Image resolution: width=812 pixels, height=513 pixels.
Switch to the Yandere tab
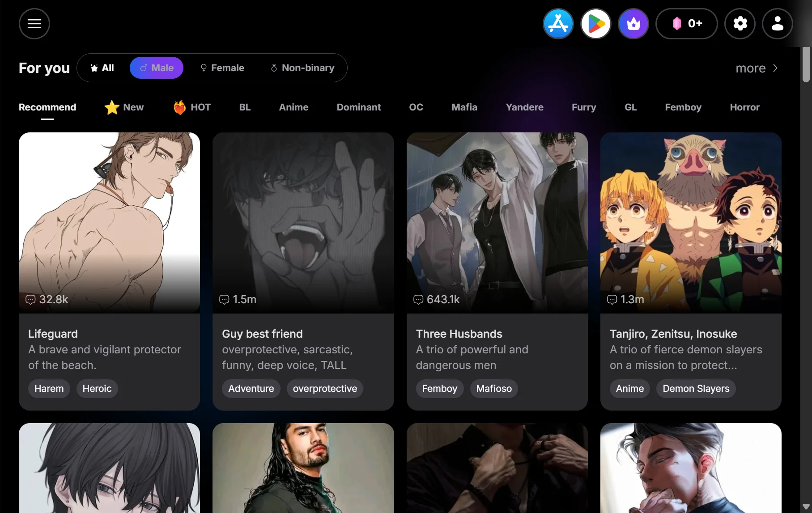click(x=524, y=107)
